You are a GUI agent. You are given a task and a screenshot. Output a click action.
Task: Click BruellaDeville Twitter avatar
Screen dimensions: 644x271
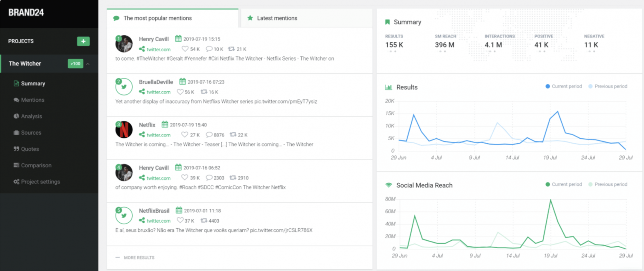(124, 87)
